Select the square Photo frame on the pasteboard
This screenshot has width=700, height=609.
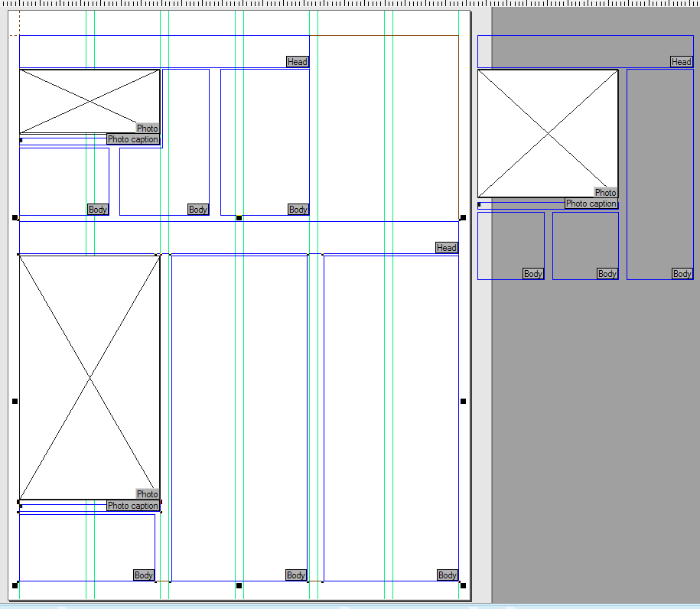(x=548, y=133)
